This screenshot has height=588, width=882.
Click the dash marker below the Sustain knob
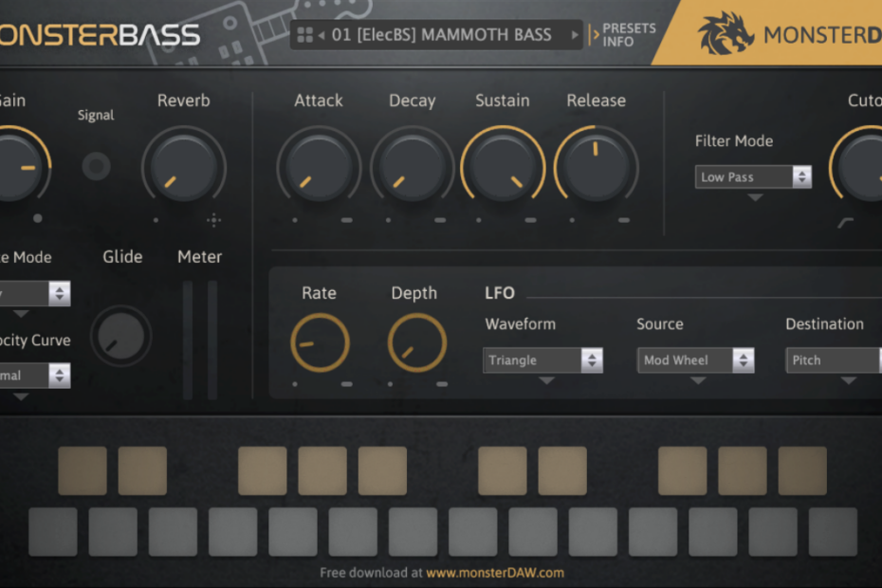(530, 220)
